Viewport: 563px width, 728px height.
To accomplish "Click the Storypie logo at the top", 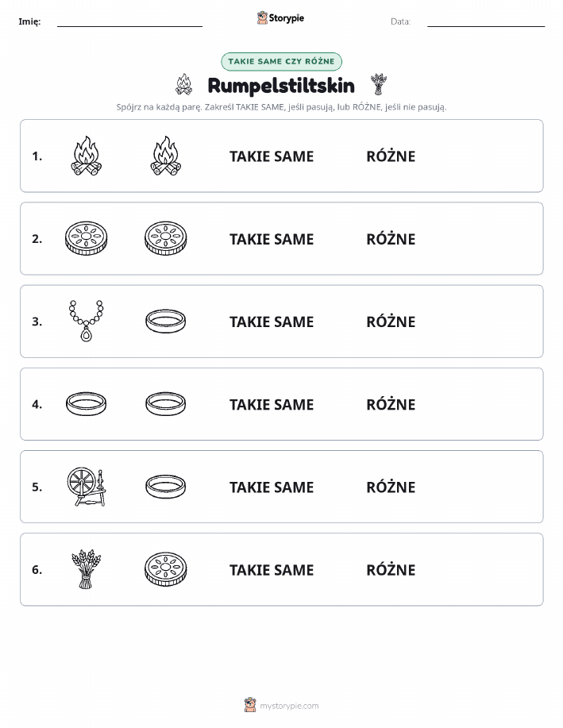I will (x=280, y=17).
